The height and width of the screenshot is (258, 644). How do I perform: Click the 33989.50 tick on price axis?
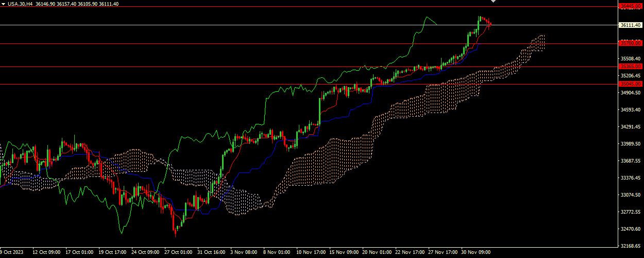(x=631, y=144)
